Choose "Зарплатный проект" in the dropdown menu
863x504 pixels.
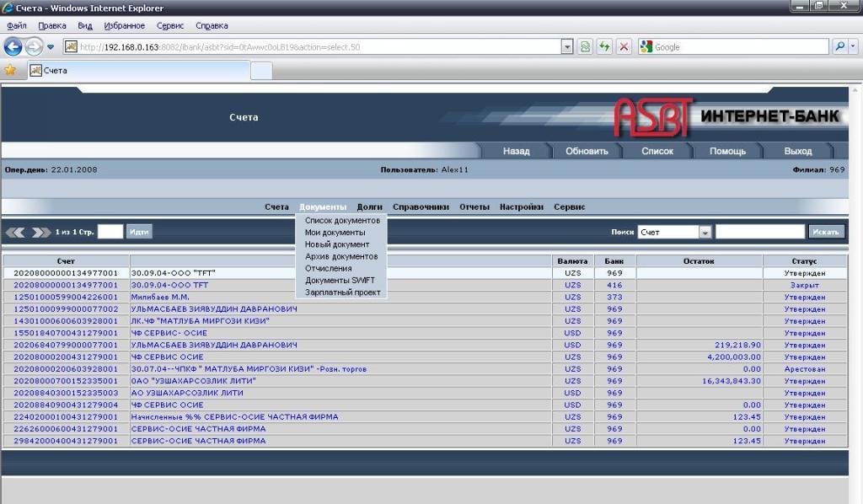click(x=343, y=292)
